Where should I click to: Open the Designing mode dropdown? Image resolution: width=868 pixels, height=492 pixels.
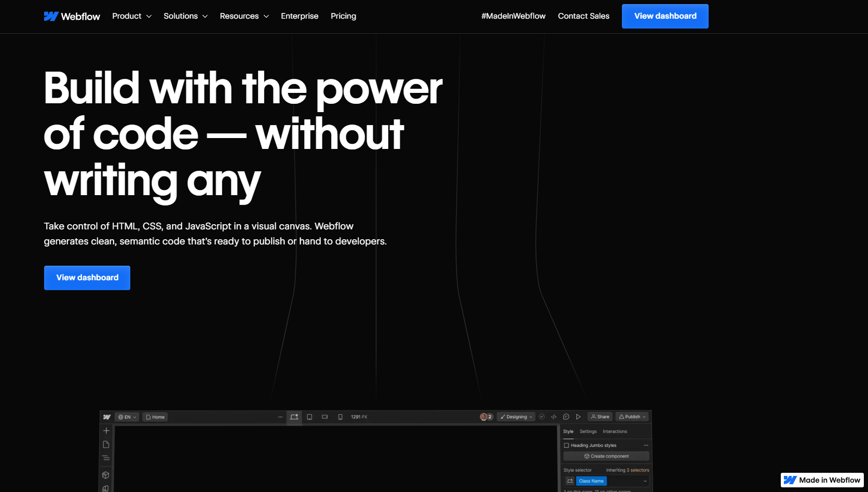coord(516,417)
